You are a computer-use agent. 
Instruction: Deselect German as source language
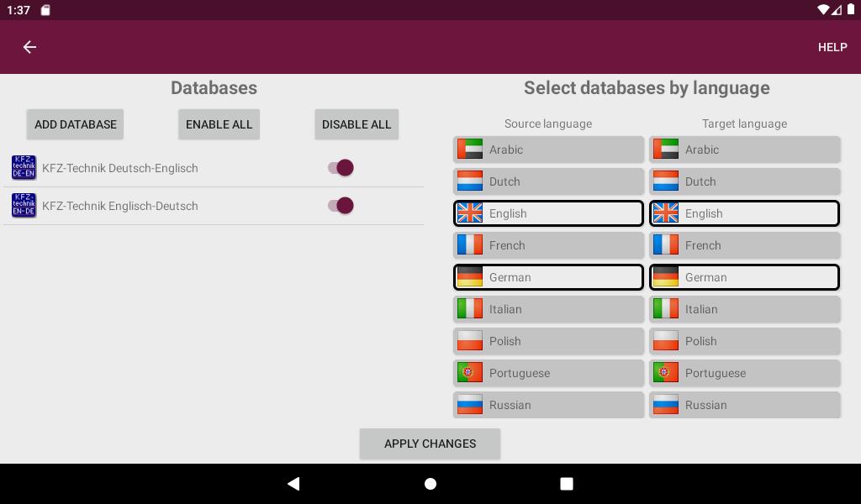[548, 277]
